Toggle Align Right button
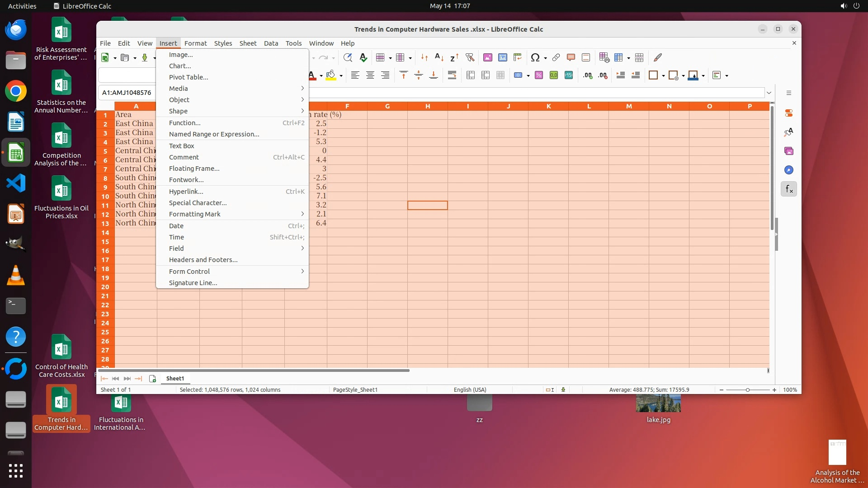Viewport: 868px width, 488px height. tap(385, 75)
